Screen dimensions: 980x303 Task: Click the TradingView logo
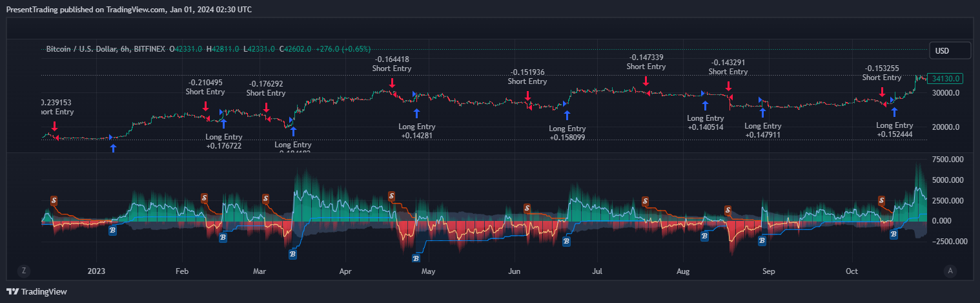point(37,292)
